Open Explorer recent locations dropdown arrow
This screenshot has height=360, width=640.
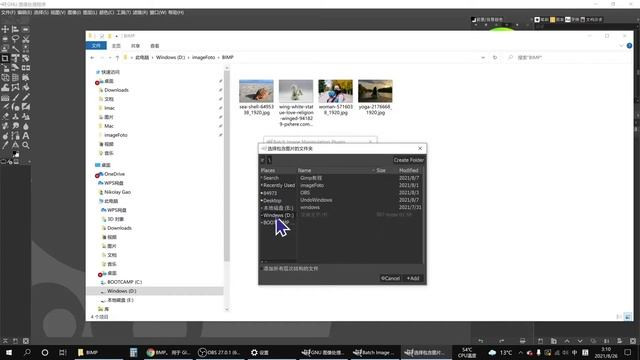[x=110, y=58]
